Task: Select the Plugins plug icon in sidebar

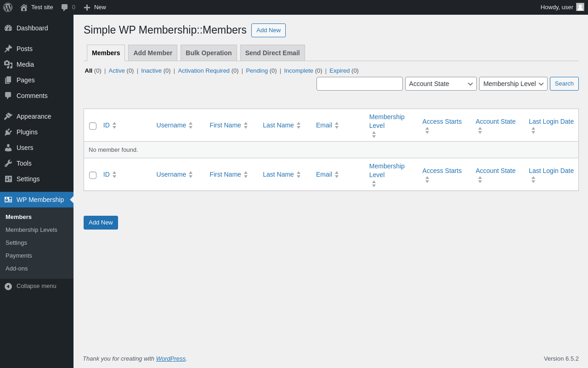Action: point(8,132)
